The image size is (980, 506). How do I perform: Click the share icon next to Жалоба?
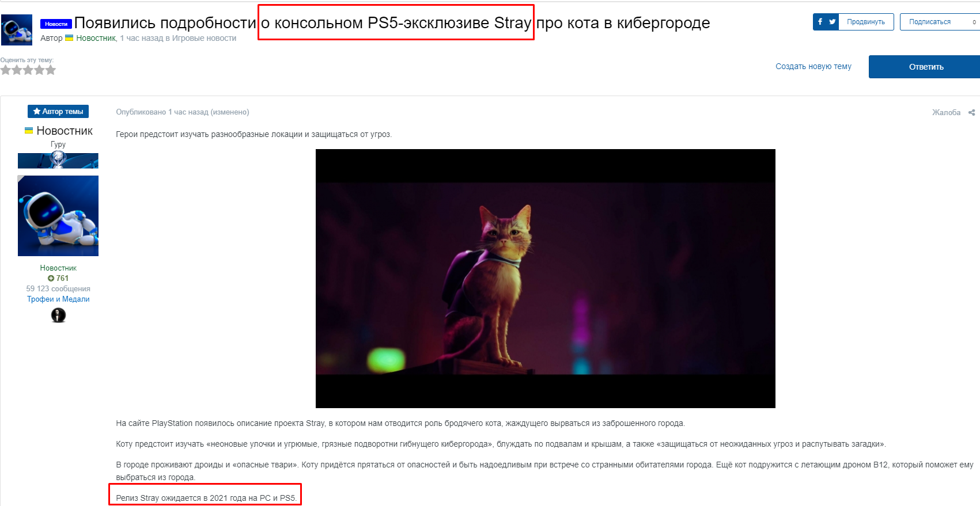[971, 112]
